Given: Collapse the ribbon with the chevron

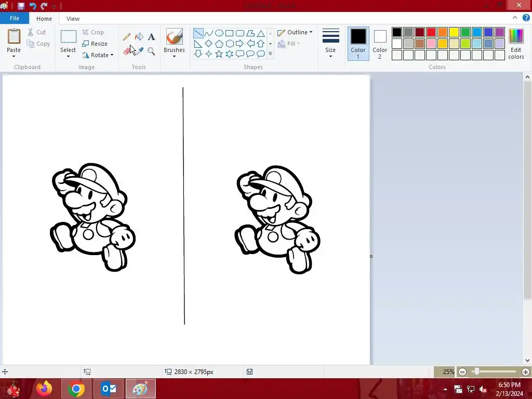Looking at the screenshot, I should 515,18.
